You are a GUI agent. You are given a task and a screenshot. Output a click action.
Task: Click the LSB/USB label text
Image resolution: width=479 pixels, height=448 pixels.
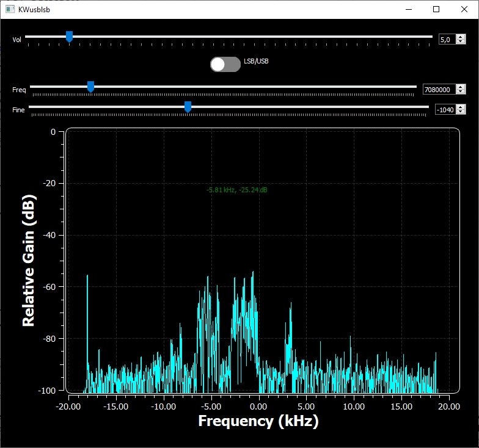click(256, 62)
